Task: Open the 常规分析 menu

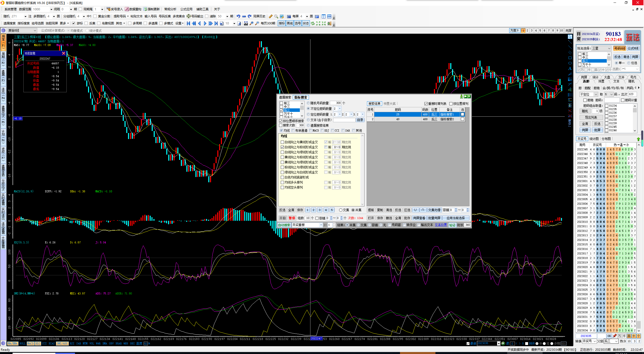Action: 170,9
